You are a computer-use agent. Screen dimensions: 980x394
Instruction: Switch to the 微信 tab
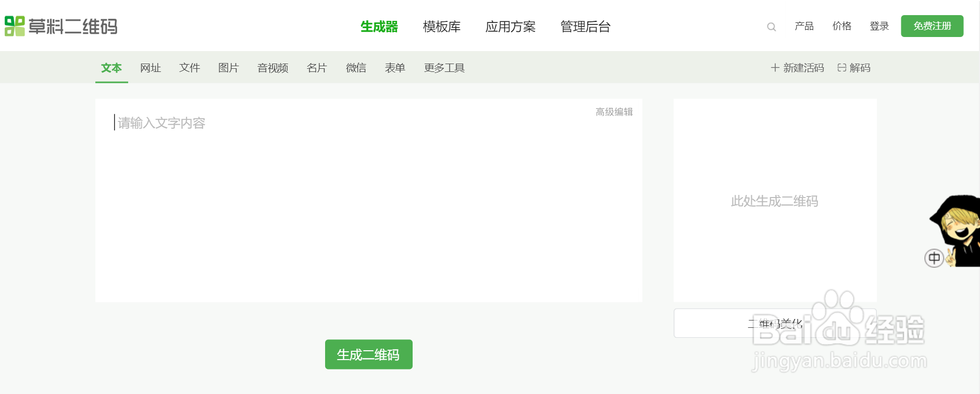click(x=356, y=68)
